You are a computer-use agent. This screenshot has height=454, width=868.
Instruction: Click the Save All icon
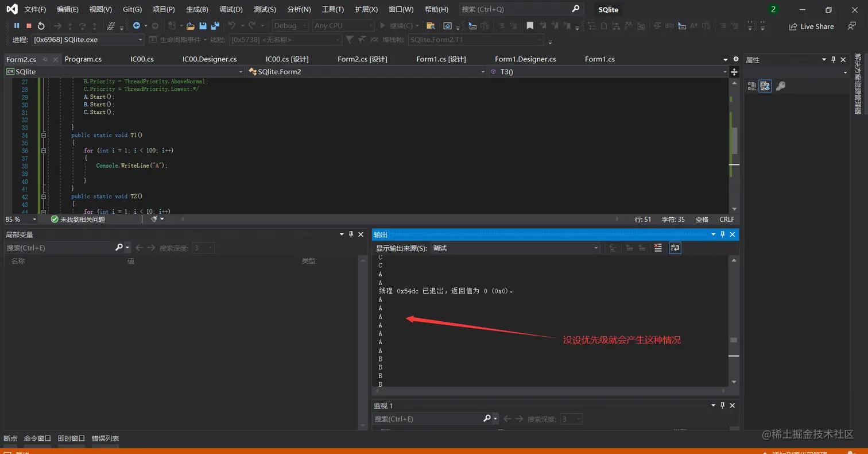[215, 26]
